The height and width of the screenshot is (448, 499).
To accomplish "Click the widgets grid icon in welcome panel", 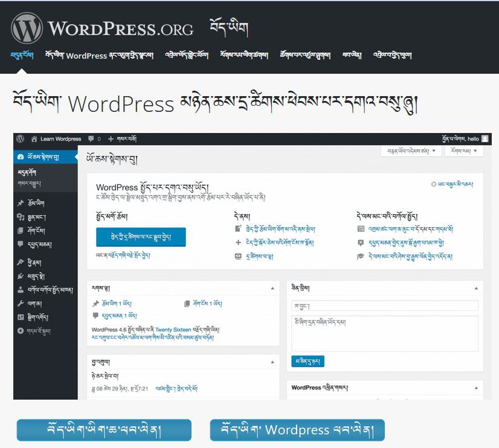I will pos(361,229).
